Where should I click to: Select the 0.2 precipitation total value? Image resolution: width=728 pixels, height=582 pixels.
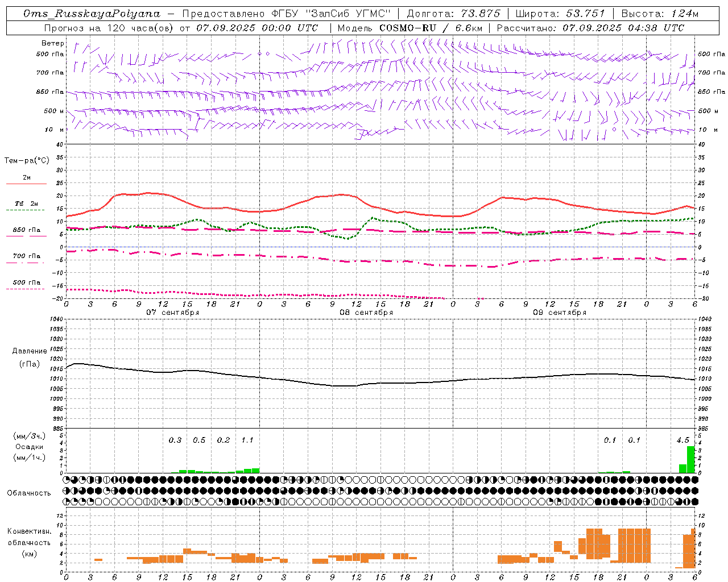click(x=224, y=440)
